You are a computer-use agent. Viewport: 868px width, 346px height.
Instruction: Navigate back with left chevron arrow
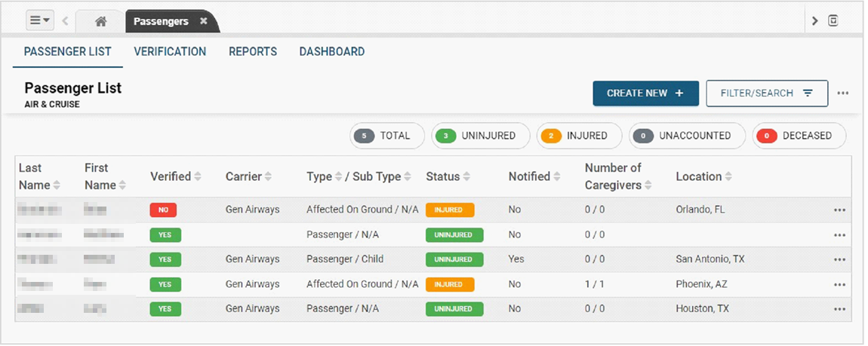coord(66,21)
